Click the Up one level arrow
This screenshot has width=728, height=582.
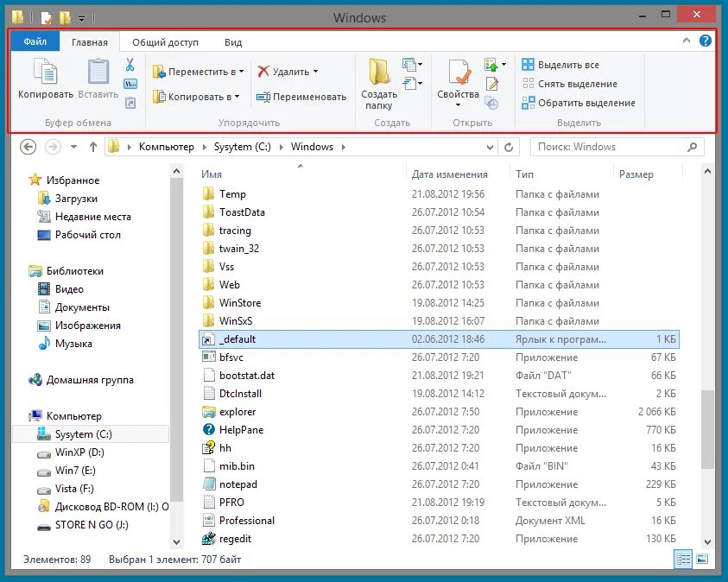pyautogui.click(x=93, y=147)
